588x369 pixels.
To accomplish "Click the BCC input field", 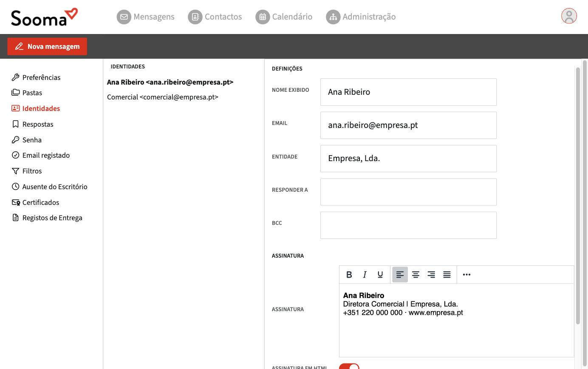I will 408,225.
